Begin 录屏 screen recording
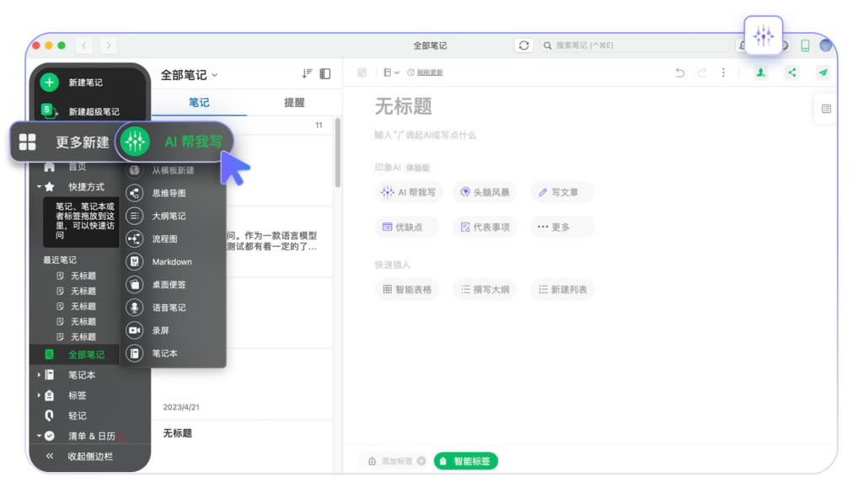Viewport: 863px width, 504px height. pyautogui.click(x=158, y=330)
